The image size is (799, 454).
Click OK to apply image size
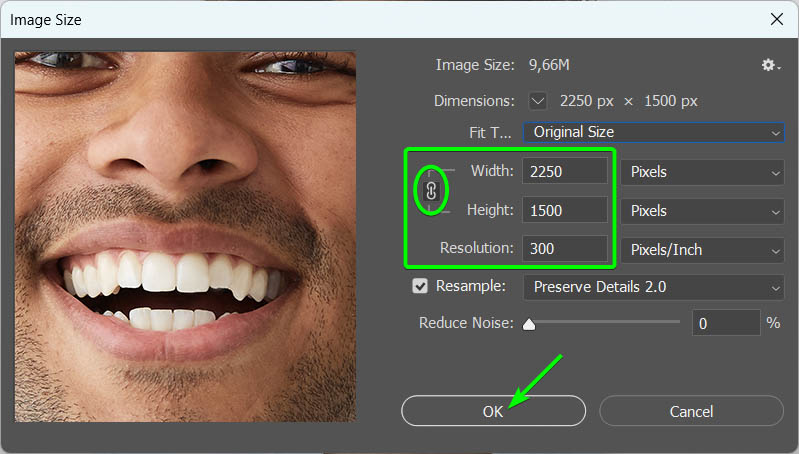coord(493,411)
